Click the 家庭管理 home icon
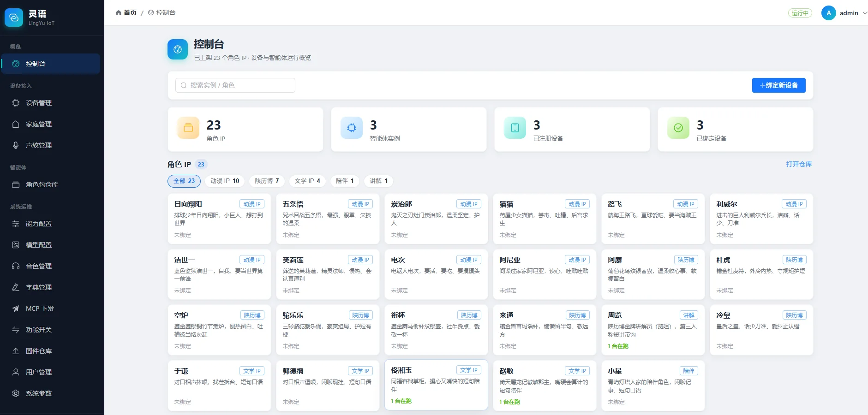This screenshot has height=415, width=868. tap(16, 124)
